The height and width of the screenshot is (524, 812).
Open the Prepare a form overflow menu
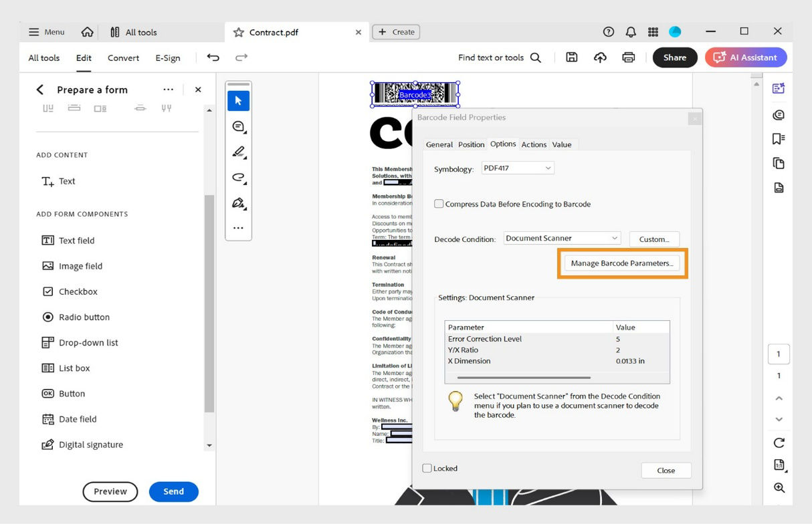tap(168, 89)
